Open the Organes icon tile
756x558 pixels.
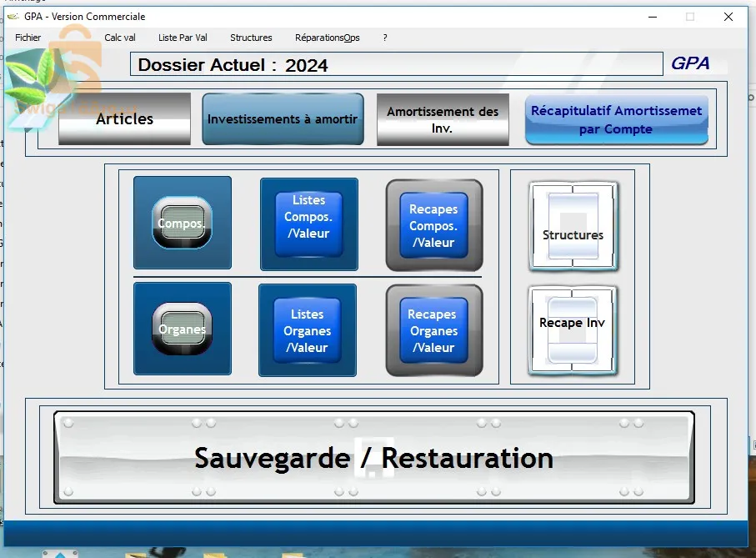(x=182, y=329)
